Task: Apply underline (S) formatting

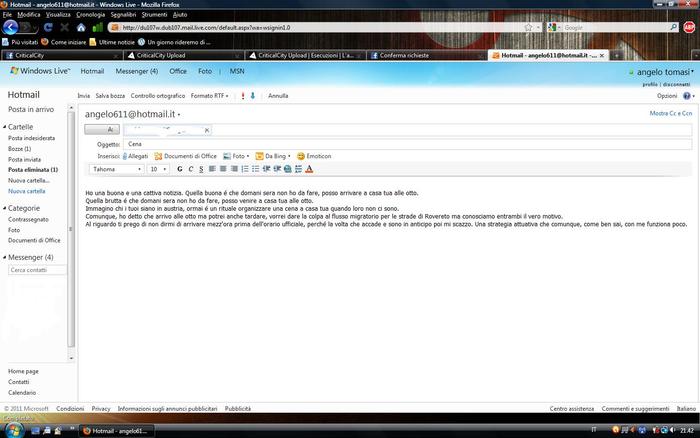Action: point(201,169)
